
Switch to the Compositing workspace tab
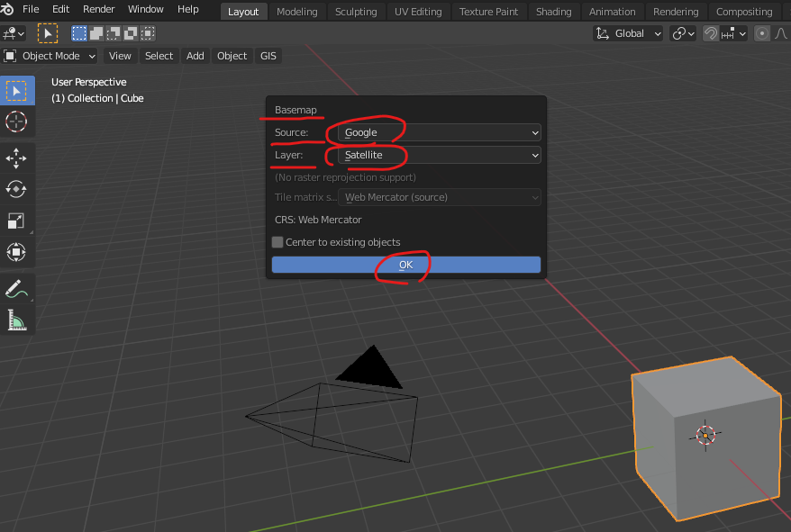(744, 12)
